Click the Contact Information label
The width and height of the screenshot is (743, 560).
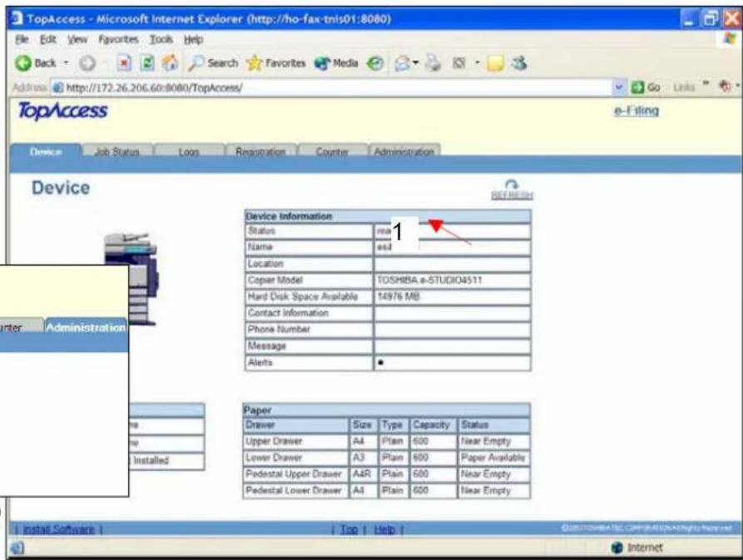[288, 313]
